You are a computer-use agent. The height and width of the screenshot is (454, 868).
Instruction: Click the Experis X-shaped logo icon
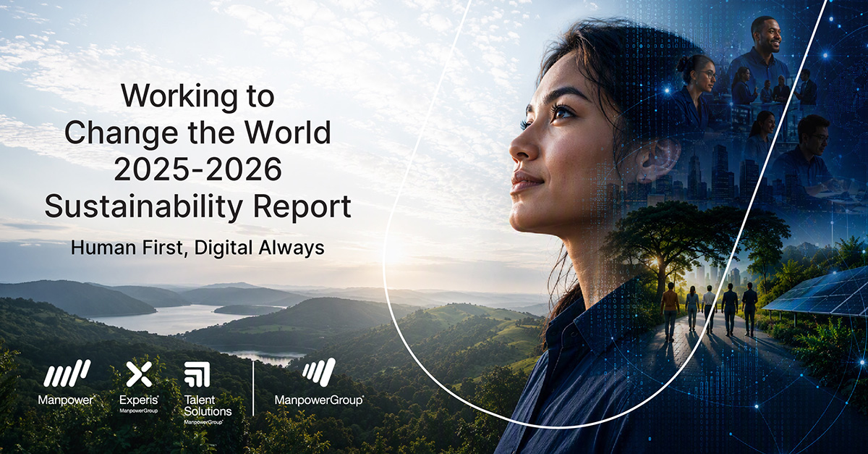[139, 374]
